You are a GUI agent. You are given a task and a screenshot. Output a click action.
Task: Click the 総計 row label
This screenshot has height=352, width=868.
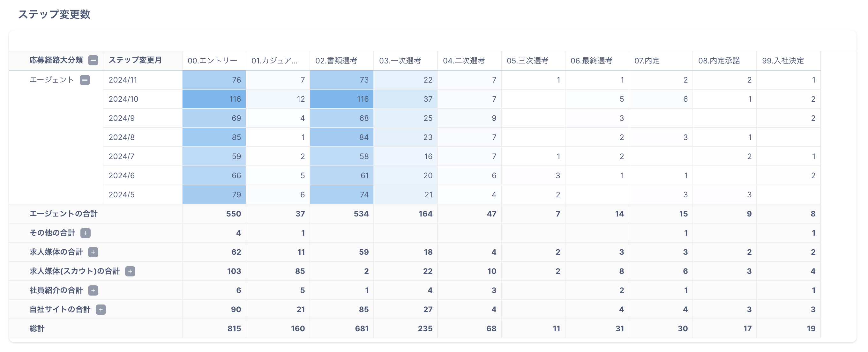(x=37, y=328)
